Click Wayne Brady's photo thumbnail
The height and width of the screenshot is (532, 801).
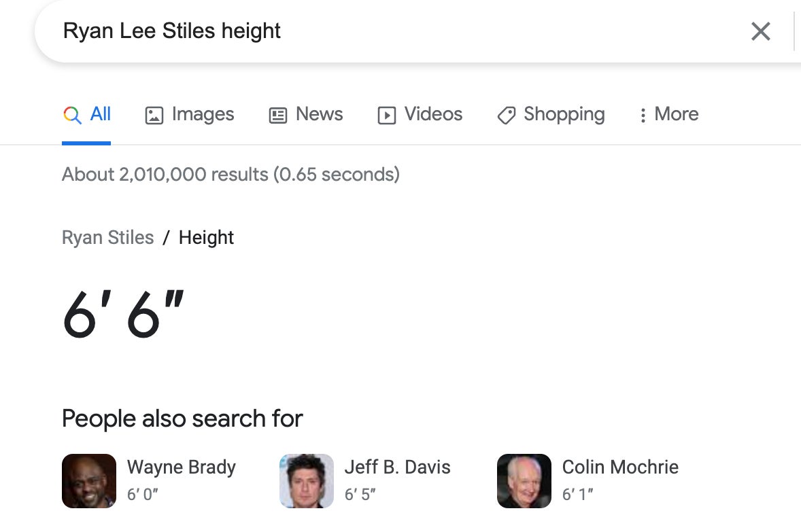click(89, 481)
